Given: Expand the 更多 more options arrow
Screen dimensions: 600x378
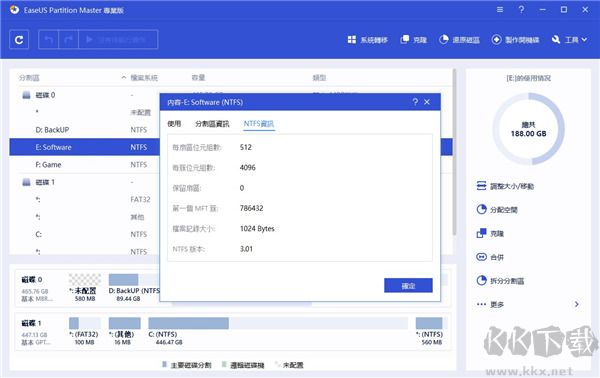Looking at the screenshot, I should tap(576, 304).
